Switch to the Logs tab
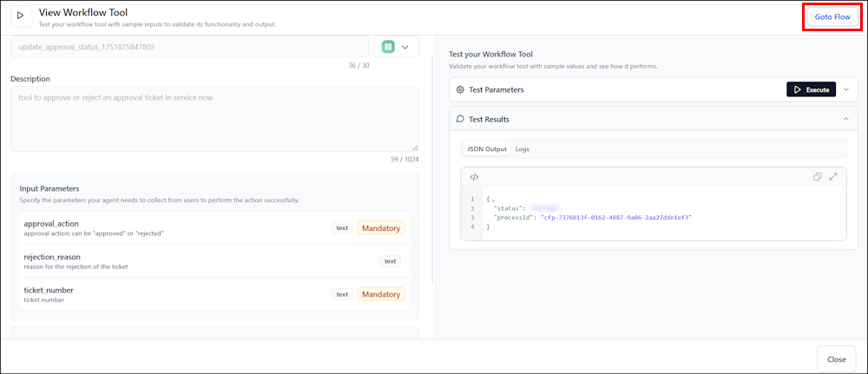The width and height of the screenshot is (868, 374). 523,149
